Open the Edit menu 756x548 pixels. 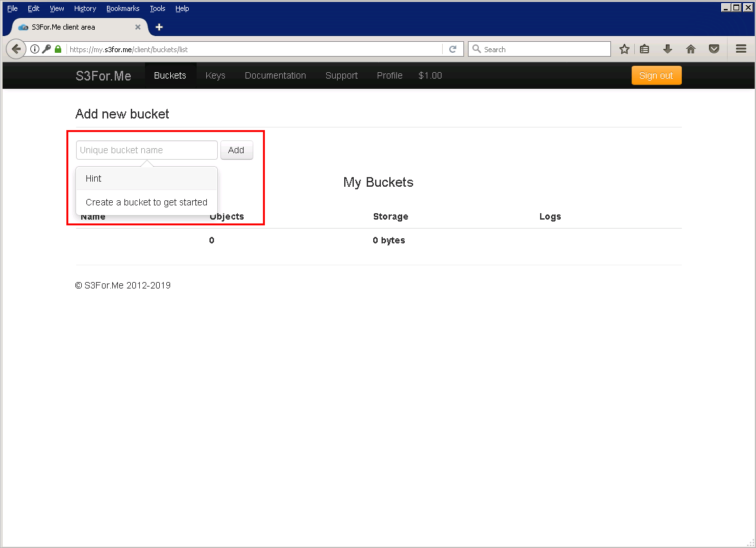pyautogui.click(x=34, y=8)
